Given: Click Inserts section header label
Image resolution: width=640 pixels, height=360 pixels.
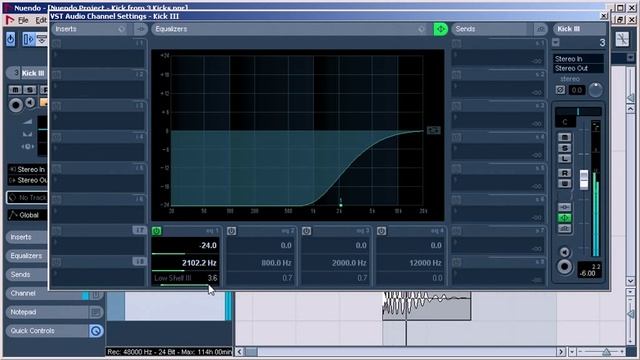Looking at the screenshot, I should click(66, 29).
